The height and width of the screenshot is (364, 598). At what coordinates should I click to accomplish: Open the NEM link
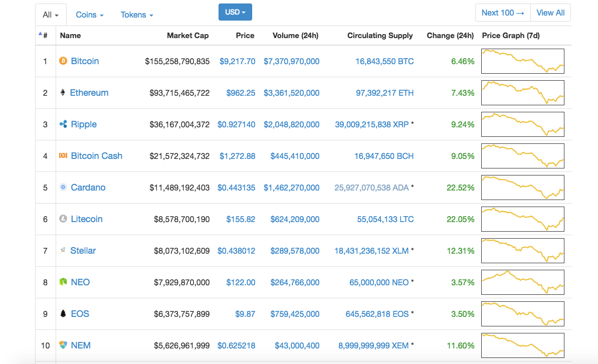[81, 345]
